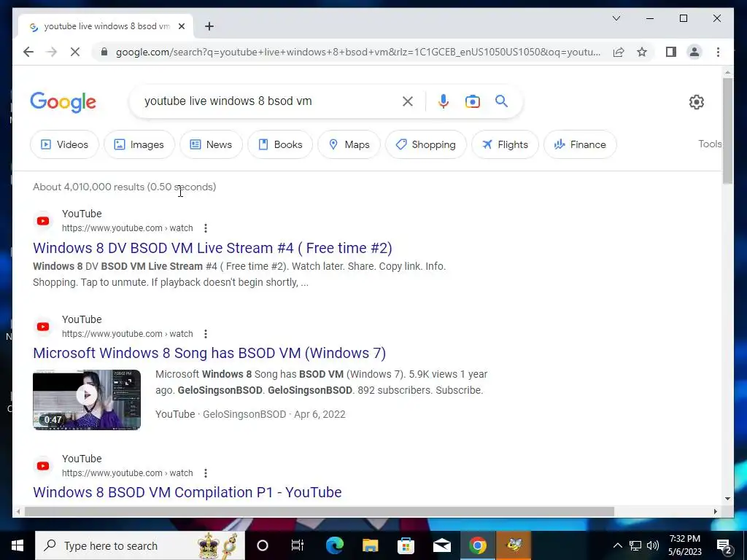Image resolution: width=747 pixels, height=560 pixels.
Task: Clear the Google search query
Action: pos(407,101)
